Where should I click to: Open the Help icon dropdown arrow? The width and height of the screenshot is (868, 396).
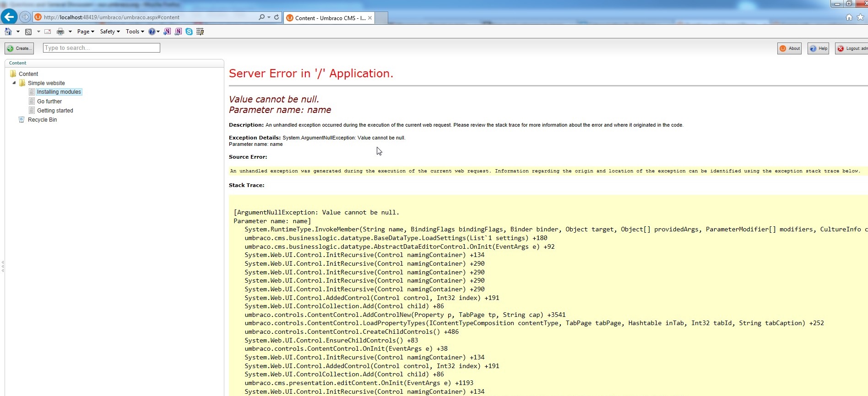click(x=158, y=32)
